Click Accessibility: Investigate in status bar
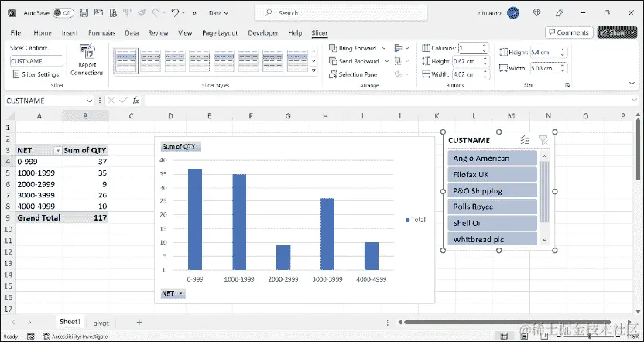This screenshot has width=644, height=342. [75, 337]
